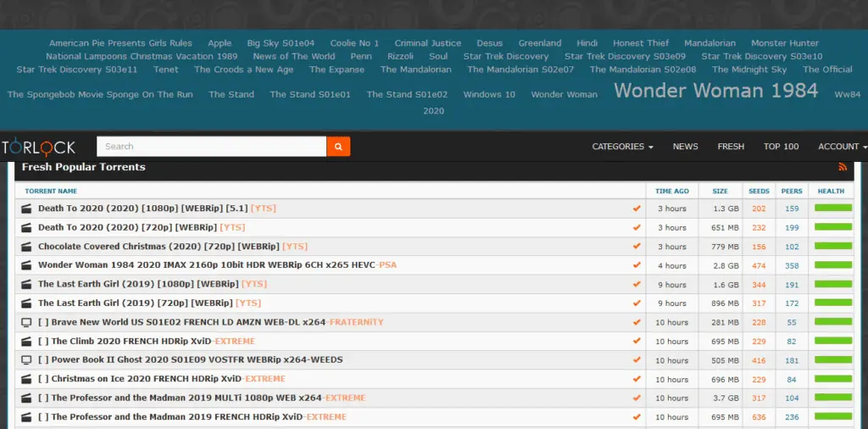Open The Last Earth Girl 1080p torrent
This screenshot has width=868, height=429.
153,284
